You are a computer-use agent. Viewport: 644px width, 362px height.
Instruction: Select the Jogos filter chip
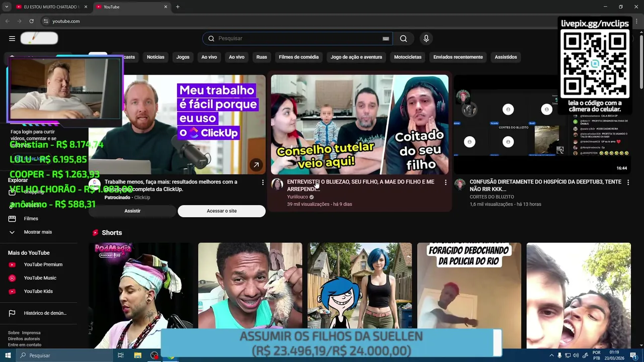click(183, 57)
